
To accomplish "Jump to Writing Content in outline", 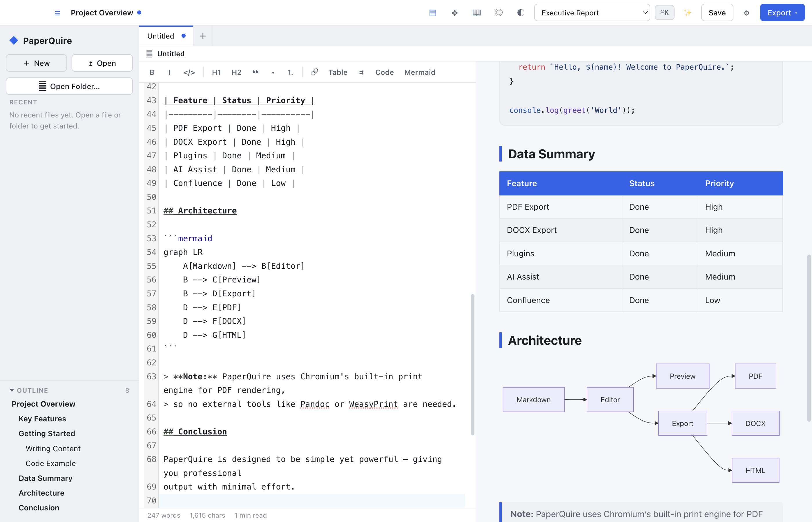I will pyautogui.click(x=53, y=448).
